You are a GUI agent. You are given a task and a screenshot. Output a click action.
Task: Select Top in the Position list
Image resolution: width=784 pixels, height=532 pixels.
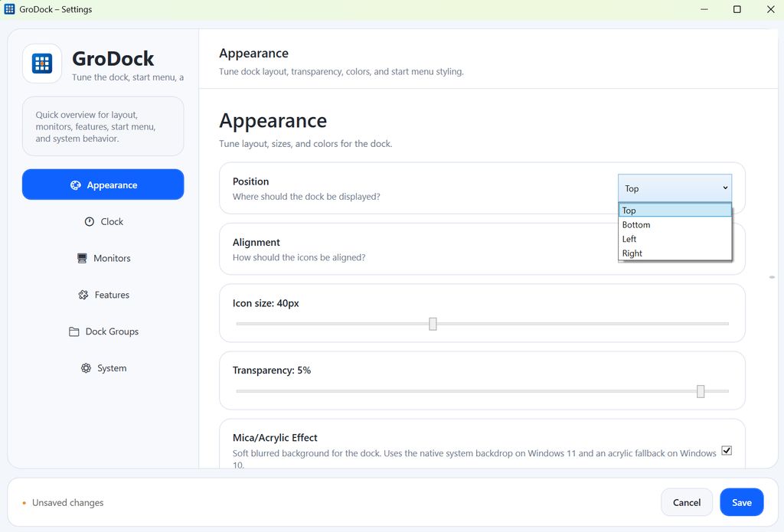(x=675, y=211)
